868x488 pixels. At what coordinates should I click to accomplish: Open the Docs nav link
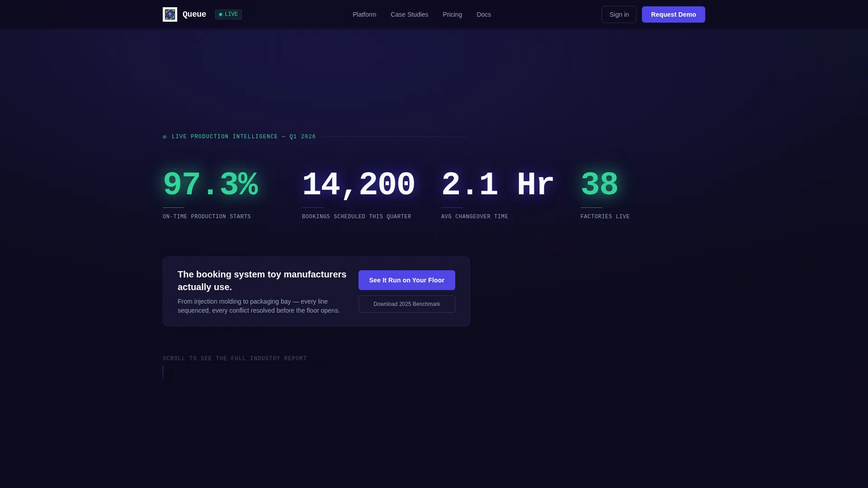pyautogui.click(x=484, y=14)
